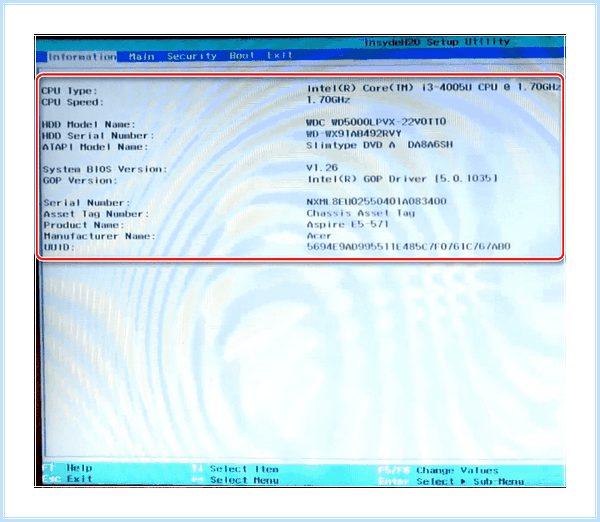Select the Exit tab
Viewport: 600px width, 522px height.
tap(280, 55)
